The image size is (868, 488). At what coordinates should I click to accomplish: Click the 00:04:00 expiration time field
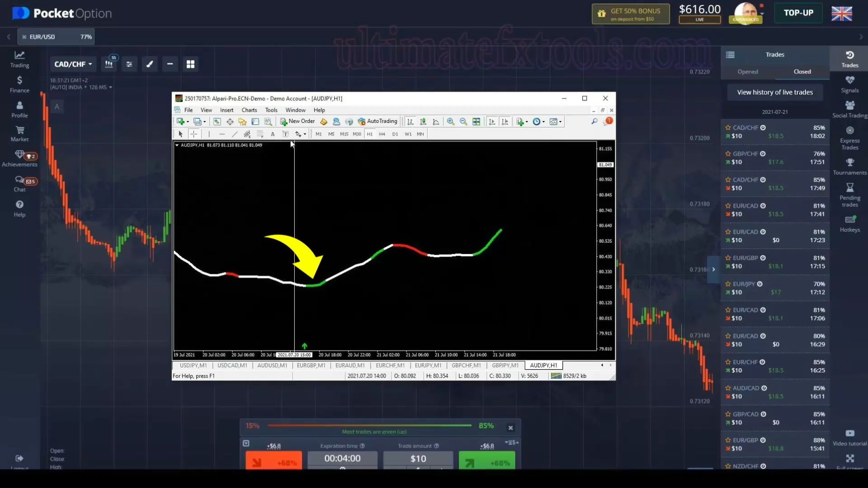[x=342, y=460]
